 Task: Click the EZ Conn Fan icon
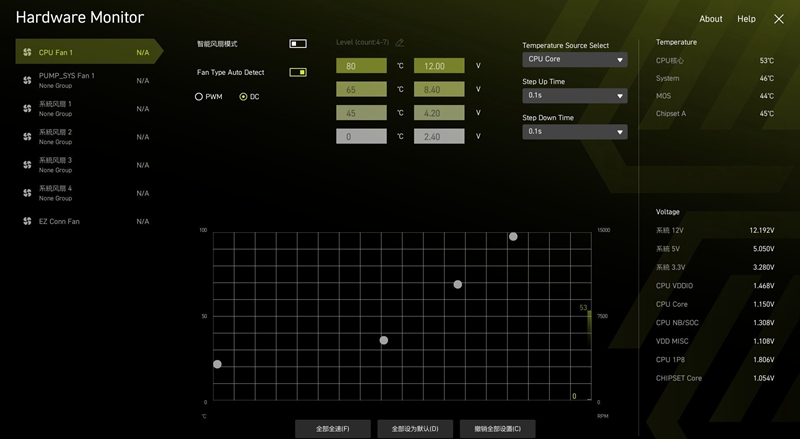click(x=27, y=221)
